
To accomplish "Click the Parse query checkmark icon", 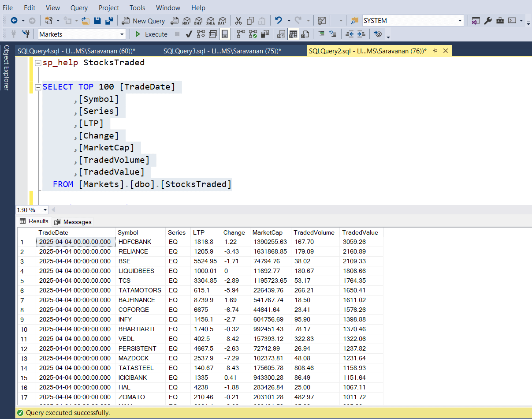I will [x=189, y=34].
